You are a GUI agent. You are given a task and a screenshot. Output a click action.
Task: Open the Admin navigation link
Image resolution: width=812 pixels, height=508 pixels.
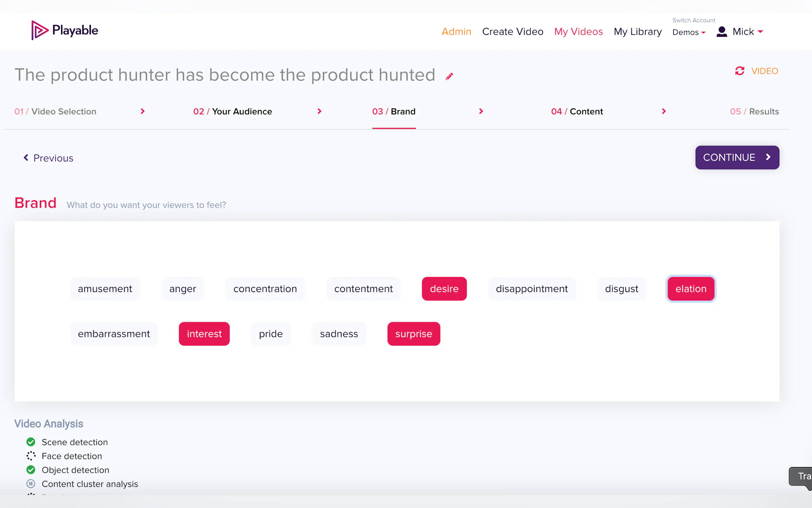(x=456, y=32)
